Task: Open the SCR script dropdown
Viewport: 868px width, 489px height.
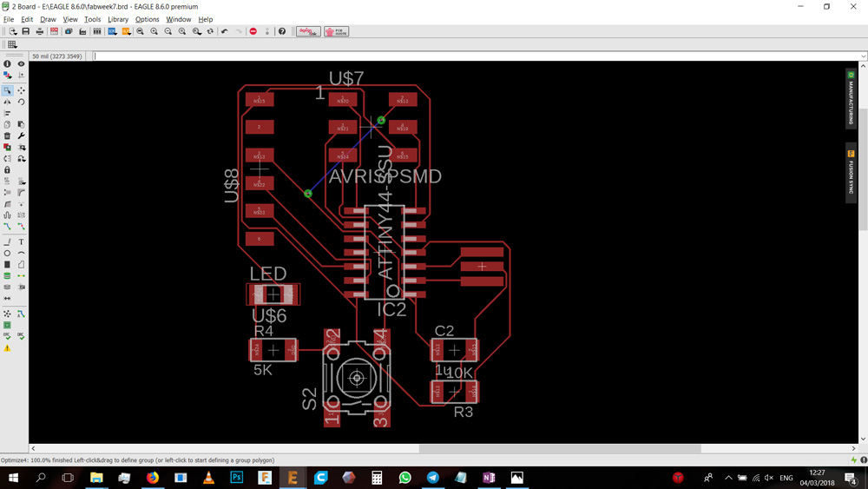Action: click(x=112, y=31)
